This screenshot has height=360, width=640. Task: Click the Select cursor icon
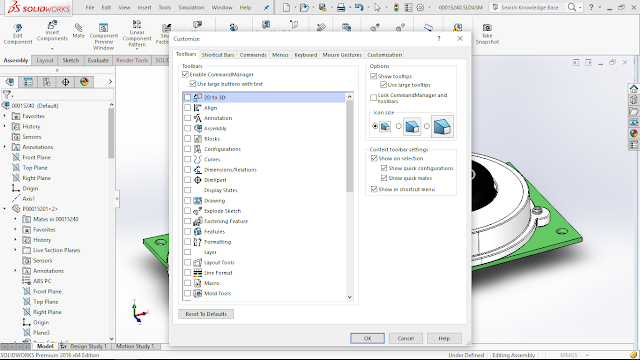tap(377, 7)
